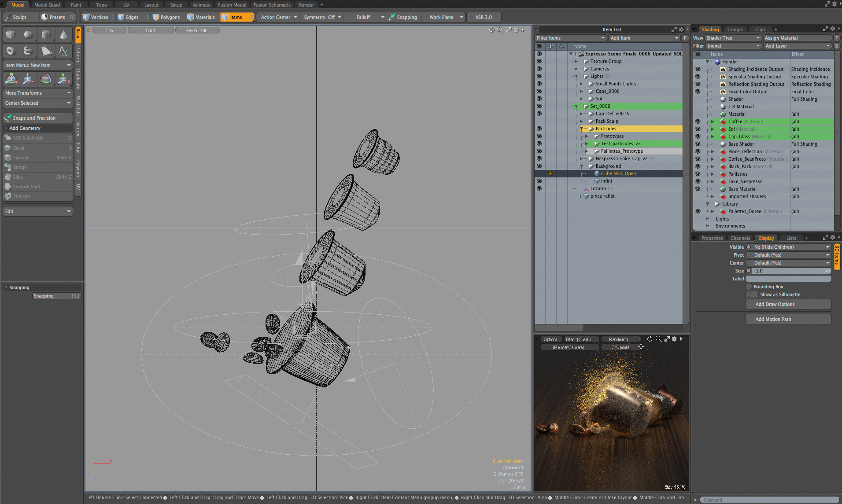
Task: Select the cube primitive tool
Action: coord(11,34)
